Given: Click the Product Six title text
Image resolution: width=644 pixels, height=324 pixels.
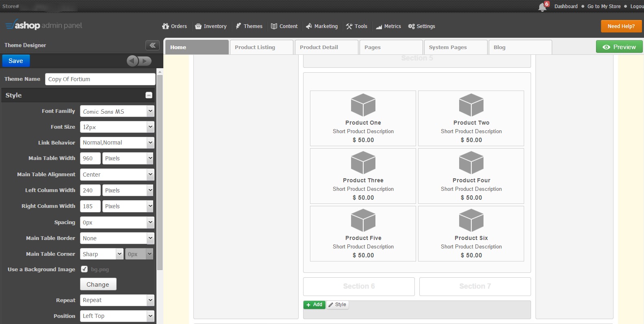Looking at the screenshot, I should pos(471,238).
